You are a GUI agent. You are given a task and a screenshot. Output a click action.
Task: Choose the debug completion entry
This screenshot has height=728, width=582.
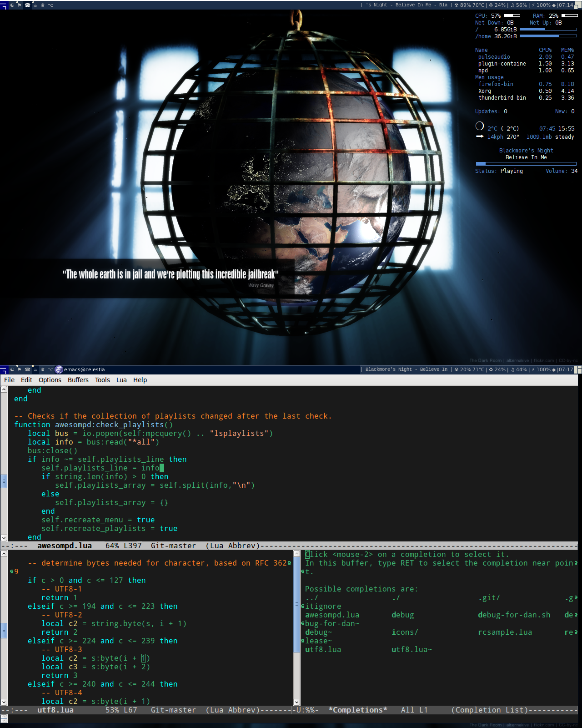click(x=402, y=615)
